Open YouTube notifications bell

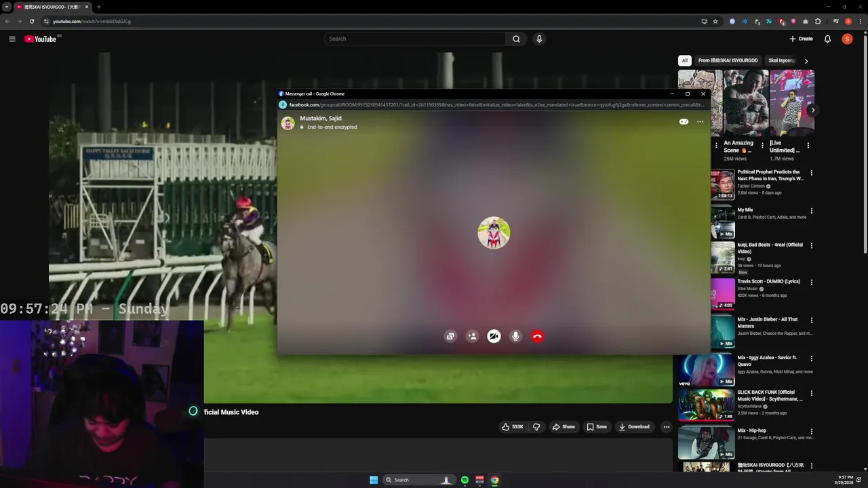tap(827, 39)
